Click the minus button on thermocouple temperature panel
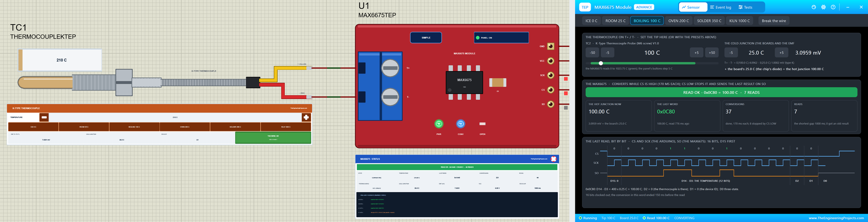Screen dimensions: 868x222 [x=44, y=117]
